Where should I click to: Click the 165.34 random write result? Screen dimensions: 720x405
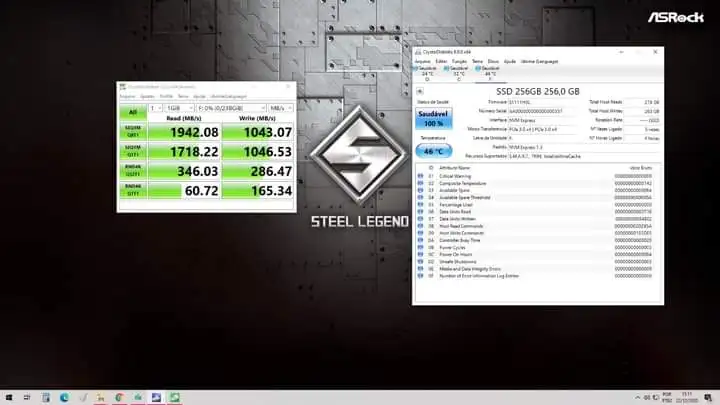point(258,190)
